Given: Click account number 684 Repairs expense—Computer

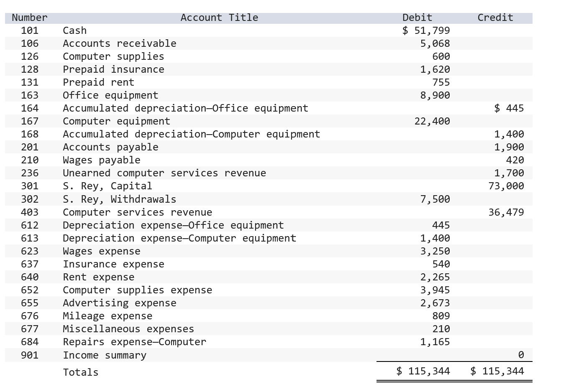Looking at the screenshot, I should coord(30,341).
